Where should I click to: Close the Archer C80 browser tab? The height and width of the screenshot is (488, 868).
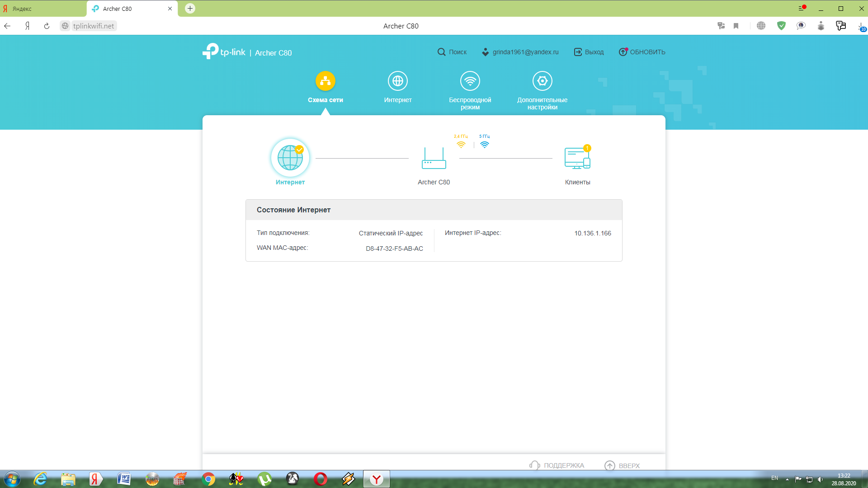click(170, 9)
